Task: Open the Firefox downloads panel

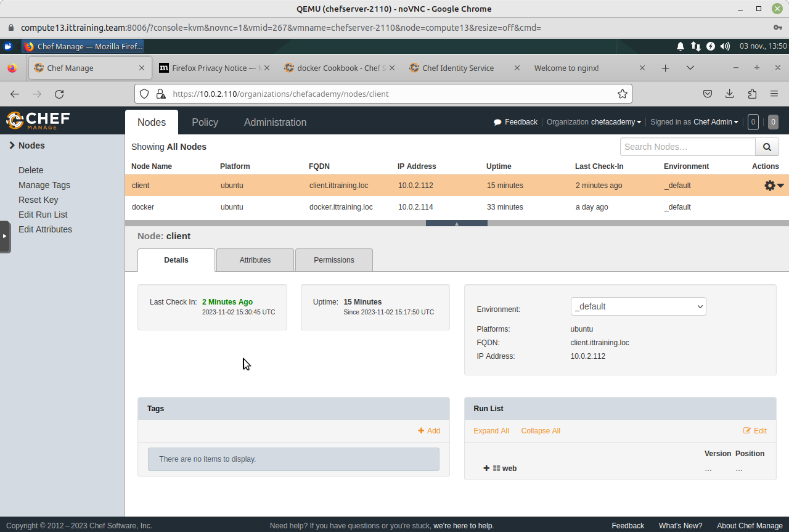Action: [729, 94]
